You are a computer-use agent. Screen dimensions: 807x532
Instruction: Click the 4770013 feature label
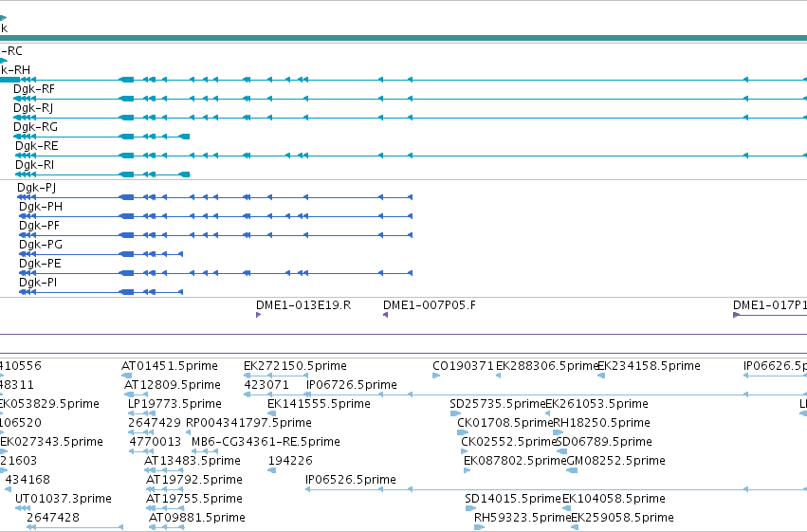coord(156,442)
